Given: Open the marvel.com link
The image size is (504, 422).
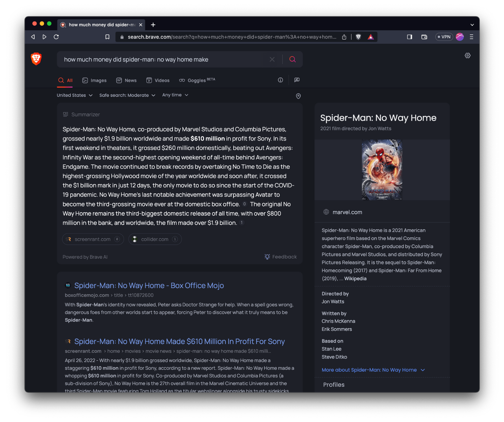Looking at the screenshot, I should [x=347, y=212].
